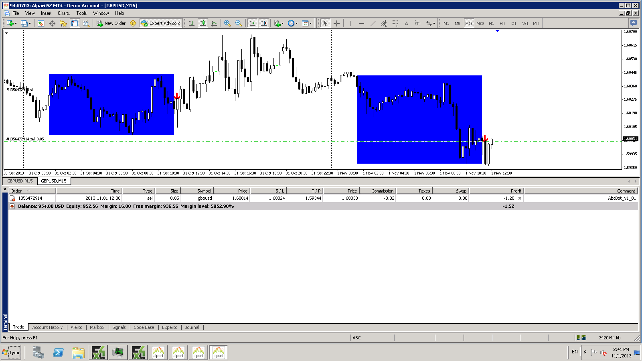Image resolution: width=644 pixels, height=361 pixels.
Task: Open the Journal terminal tab
Action: click(192, 327)
